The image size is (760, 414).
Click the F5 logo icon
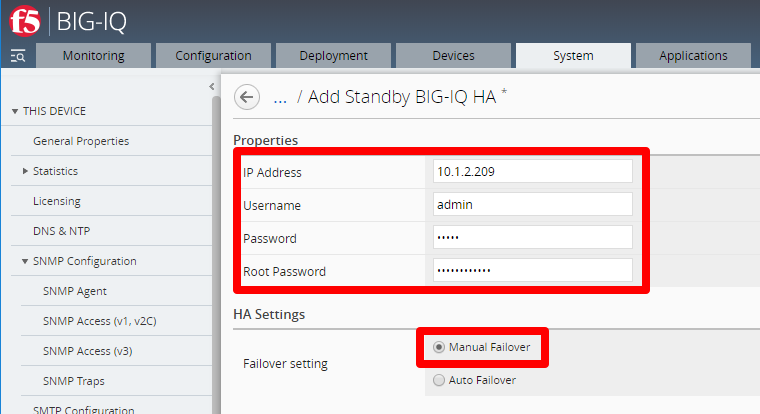[x=25, y=21]
